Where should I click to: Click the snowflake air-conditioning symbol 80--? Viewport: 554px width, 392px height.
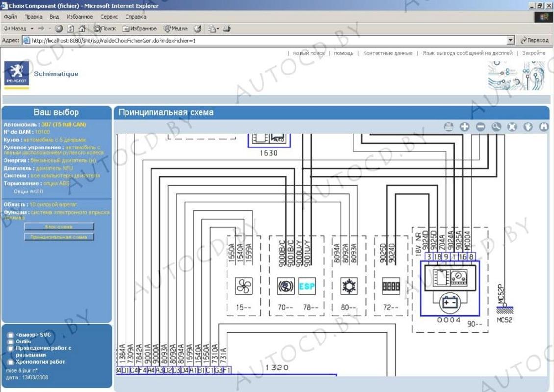click(x=349, y=286)
